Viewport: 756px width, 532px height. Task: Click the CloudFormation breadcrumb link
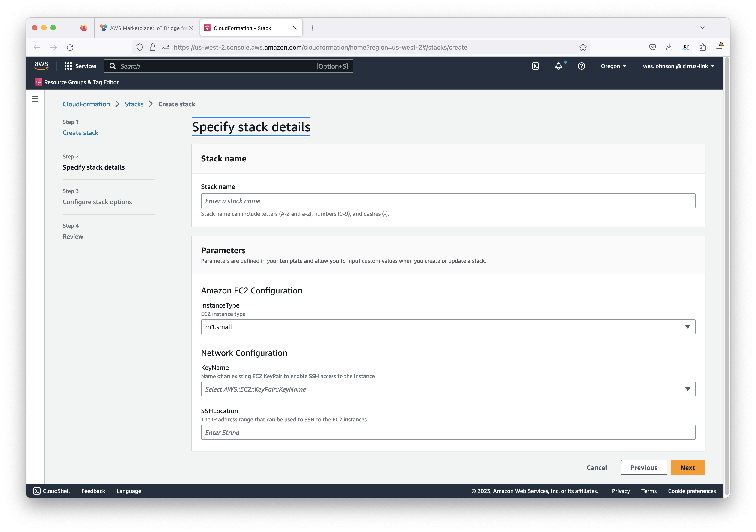(x=86, y=104)
